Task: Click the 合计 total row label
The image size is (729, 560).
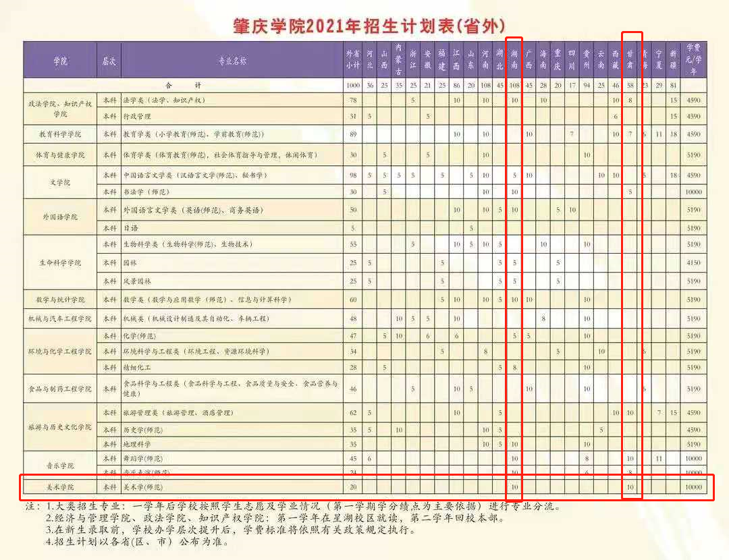Action: (x=183, y=86)
